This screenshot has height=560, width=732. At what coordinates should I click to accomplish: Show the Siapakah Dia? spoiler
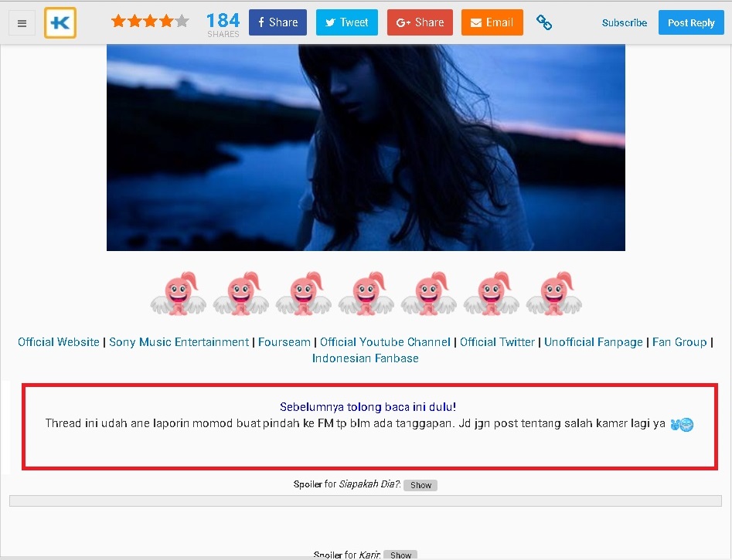(420, 485)
